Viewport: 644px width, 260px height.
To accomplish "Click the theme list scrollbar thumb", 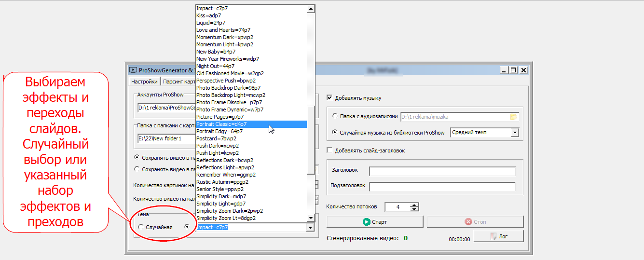I will [x=311, y=139].
